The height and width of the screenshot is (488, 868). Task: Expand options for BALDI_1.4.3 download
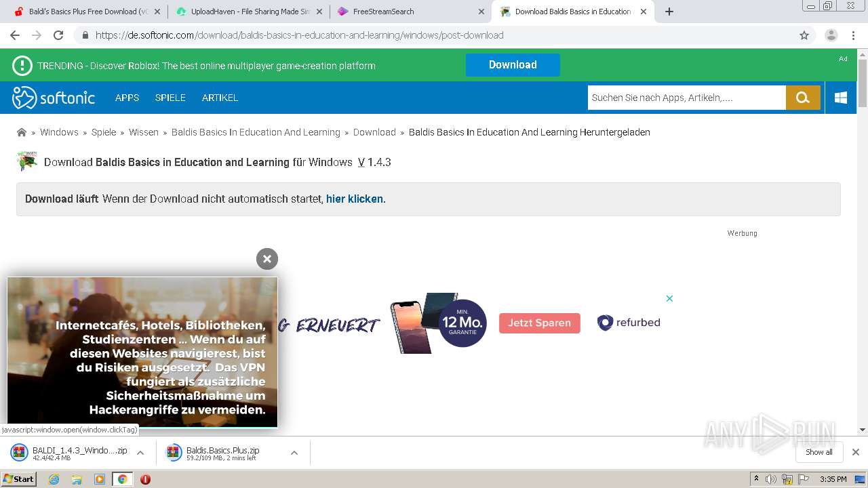pyautogui.click(x=140, y=453)
